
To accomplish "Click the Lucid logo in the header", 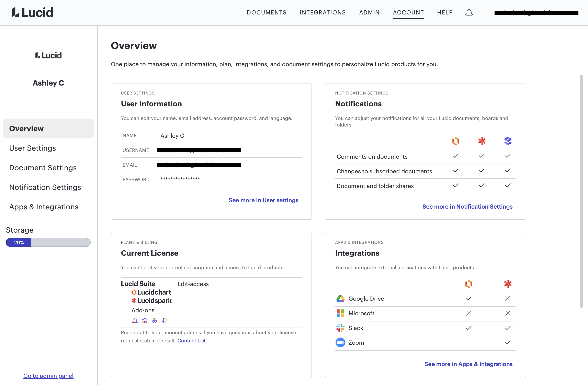I will [32, 12].
